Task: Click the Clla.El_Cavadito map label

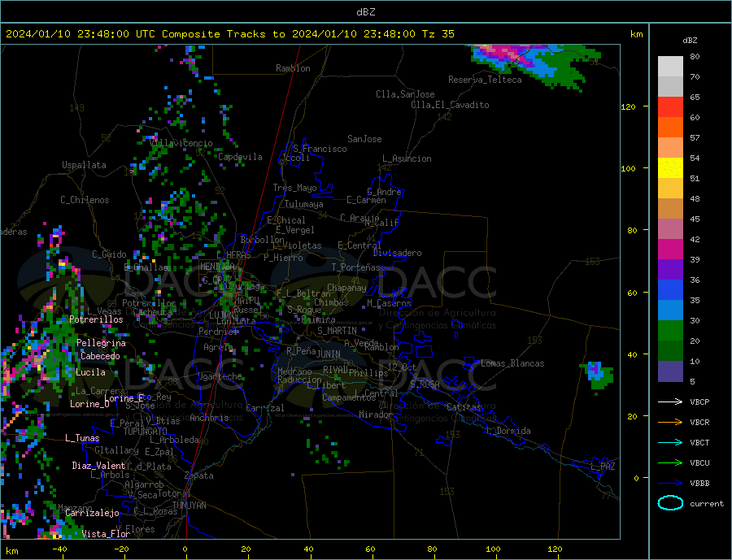Action: [x=450, y=105]
